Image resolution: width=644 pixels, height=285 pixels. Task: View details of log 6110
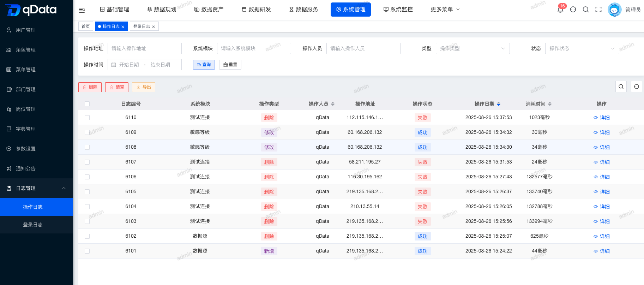[x=602, y=118]
